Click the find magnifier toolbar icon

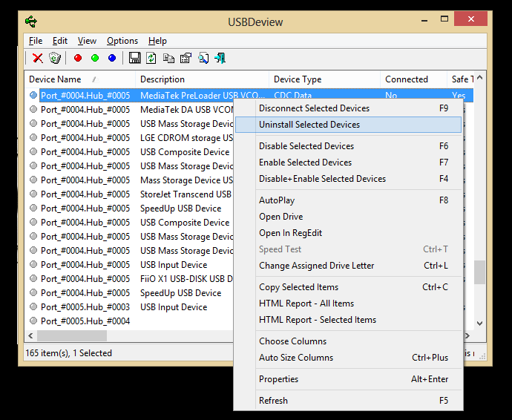point(203,58)
